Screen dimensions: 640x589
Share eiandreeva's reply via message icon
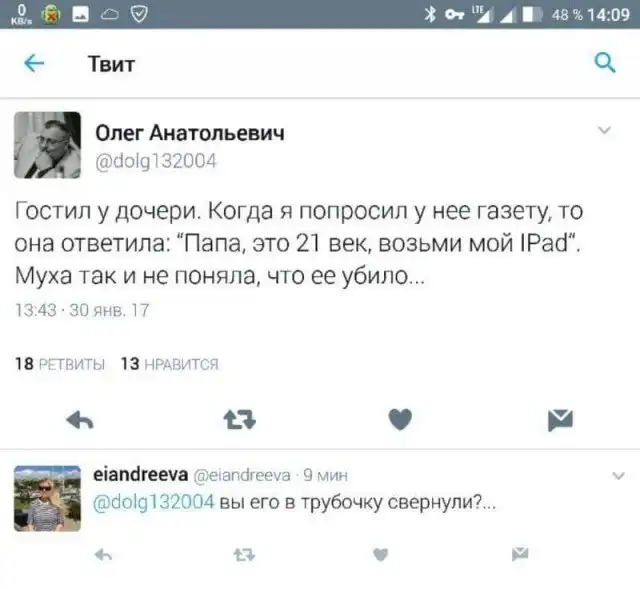520,554
